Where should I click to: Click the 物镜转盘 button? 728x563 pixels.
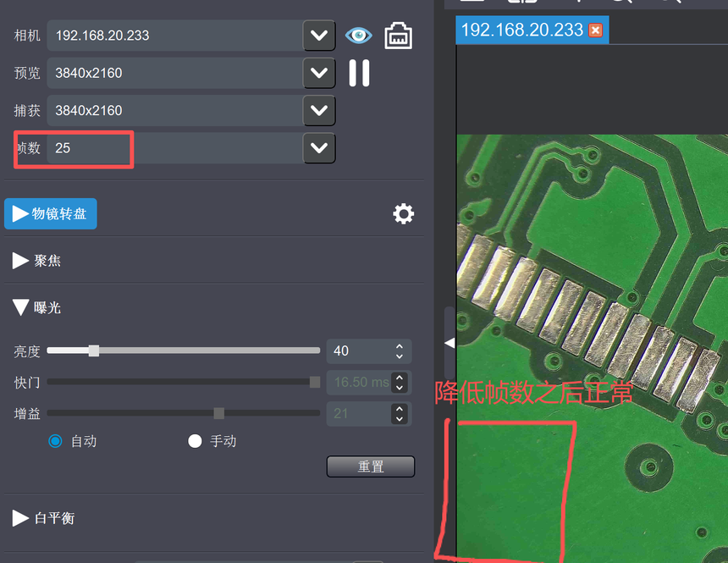click(51, 214)
